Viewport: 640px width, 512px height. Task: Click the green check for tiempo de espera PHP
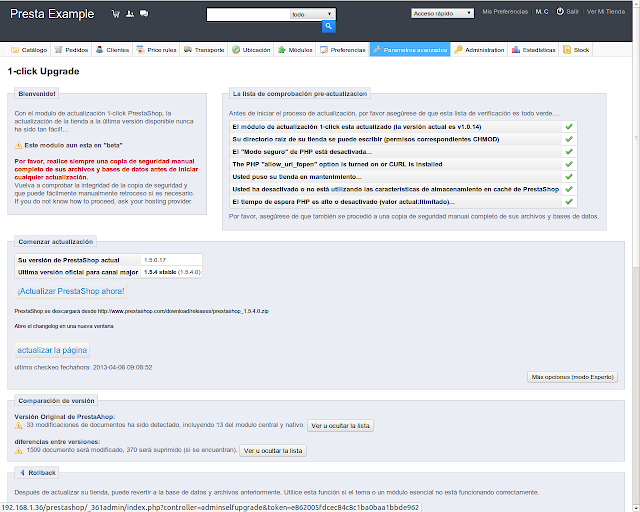click(569, 201)
